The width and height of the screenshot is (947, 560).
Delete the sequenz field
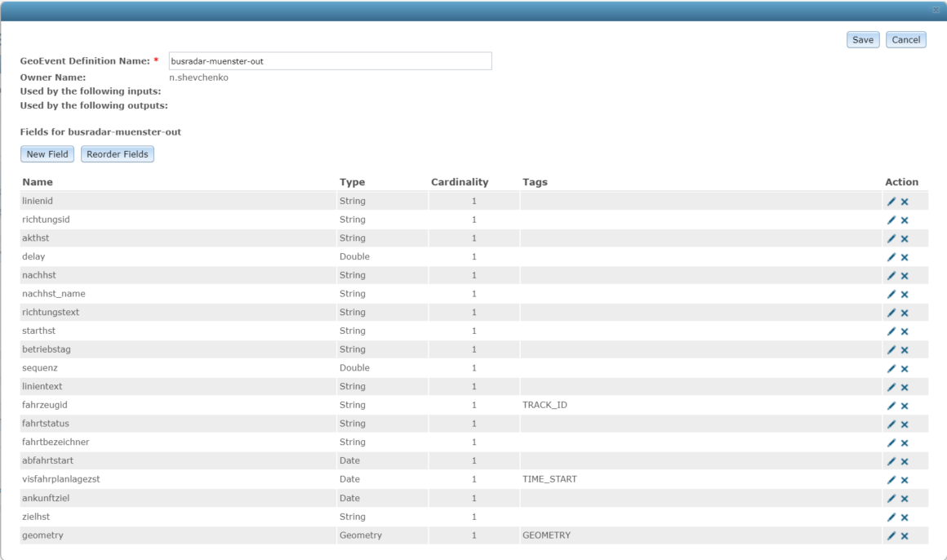pyautogui.click(x=905, y=369)
